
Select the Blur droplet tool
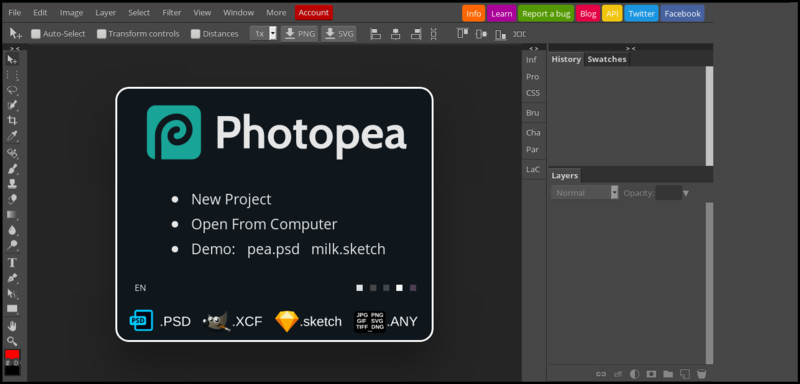pyautogui.click(x=12, y=230)
